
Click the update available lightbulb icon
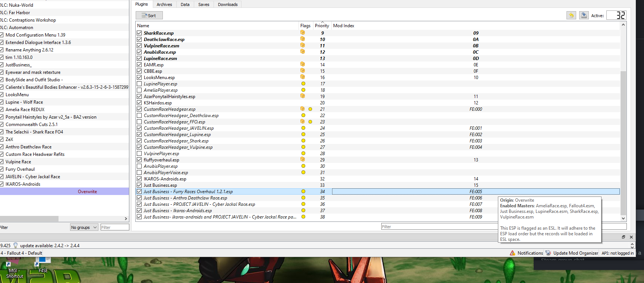pos(15,245)
